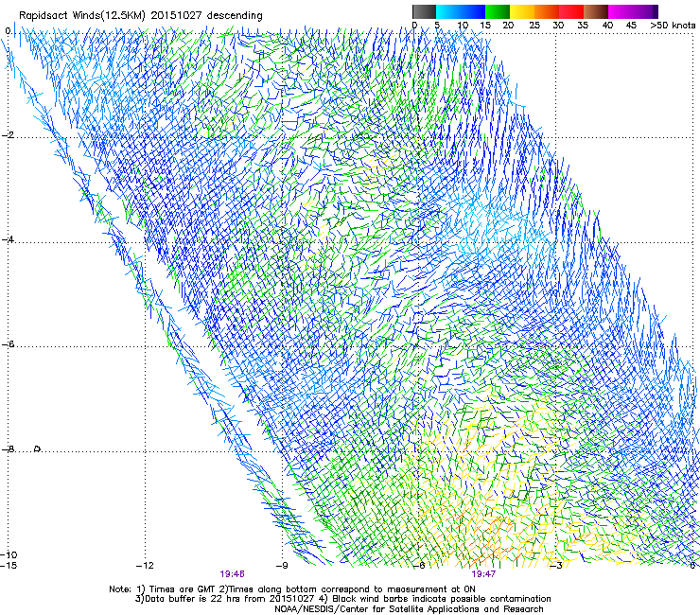Image resolution: width=700 pixels, height=615 pixels.
Task: Click the '>50 knots' legend label
Action: click(x=673, y=26)
